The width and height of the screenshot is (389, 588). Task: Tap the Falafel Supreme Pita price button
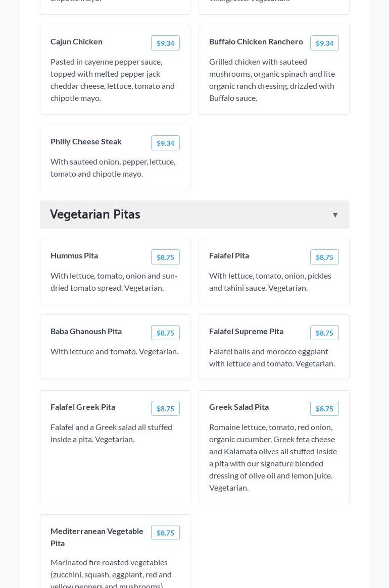click(324, 333)
